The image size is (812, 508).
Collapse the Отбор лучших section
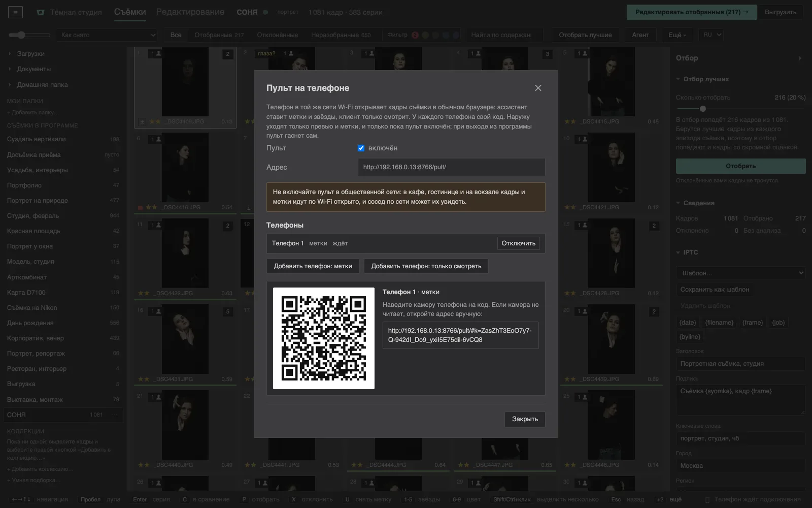(678, 79)
